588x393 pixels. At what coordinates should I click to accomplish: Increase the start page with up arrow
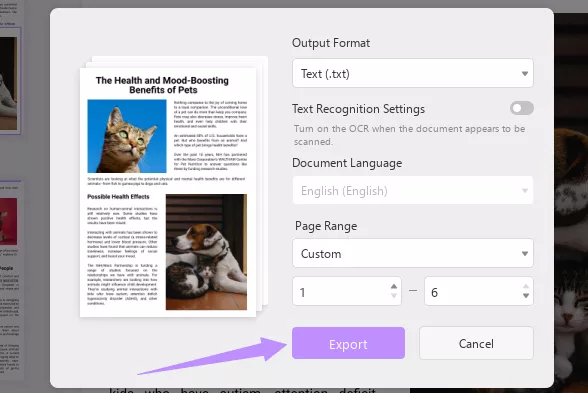pyautogui.click(x=394, y=286)
